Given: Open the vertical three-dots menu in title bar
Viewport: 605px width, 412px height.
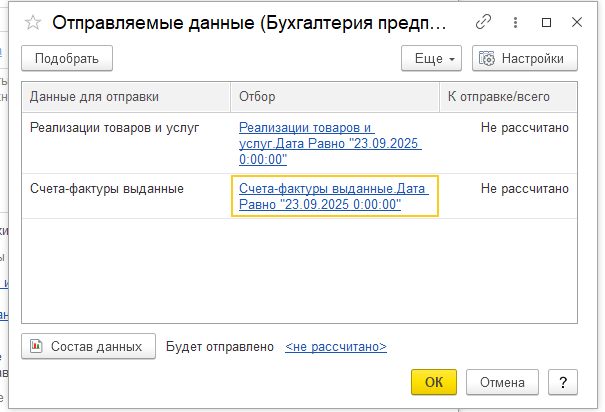Looking at the screenshot, I should tap(543, 21).
